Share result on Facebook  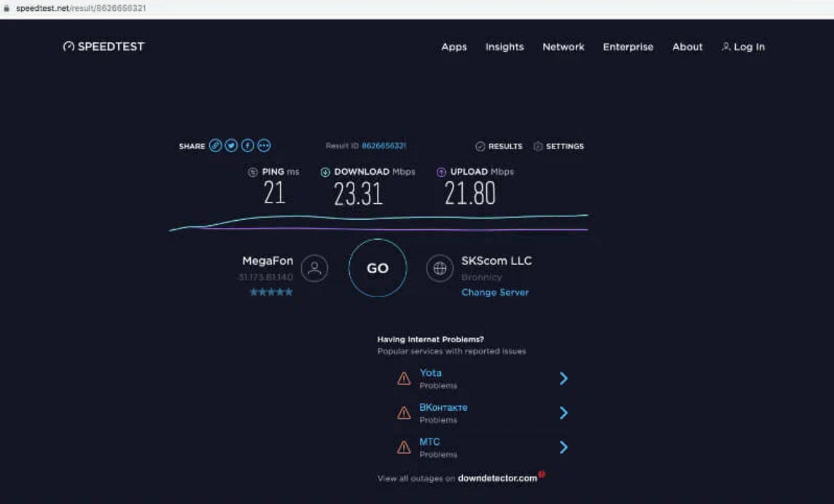coord(248,146)
